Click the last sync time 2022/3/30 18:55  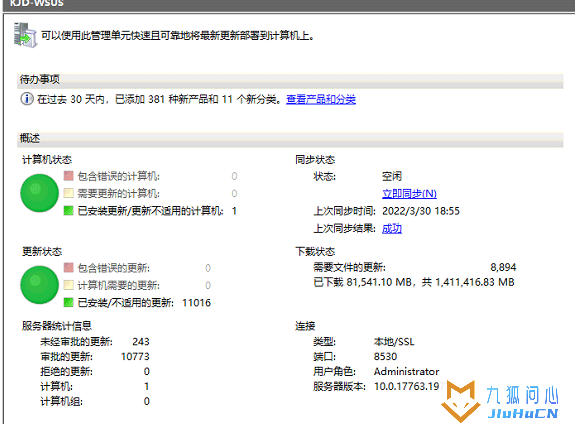point(421,211)
